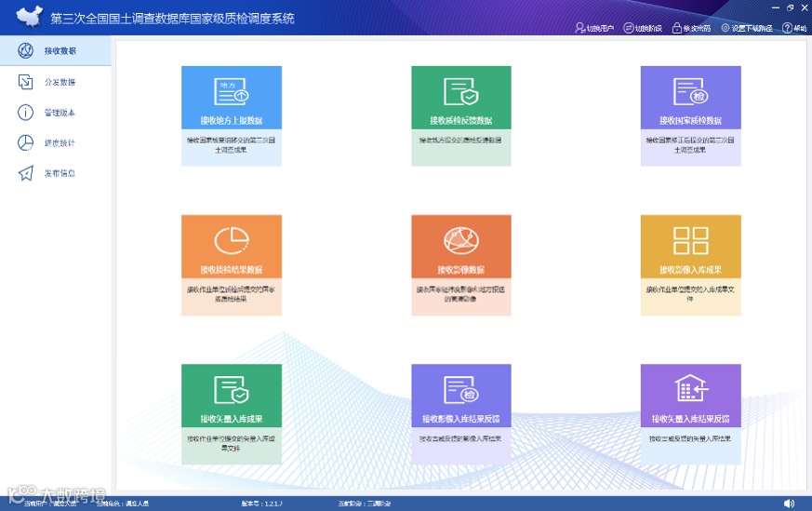Click the 切换阶段 switch icon
This screenshot has height=511, width=812.
point(628,28)
